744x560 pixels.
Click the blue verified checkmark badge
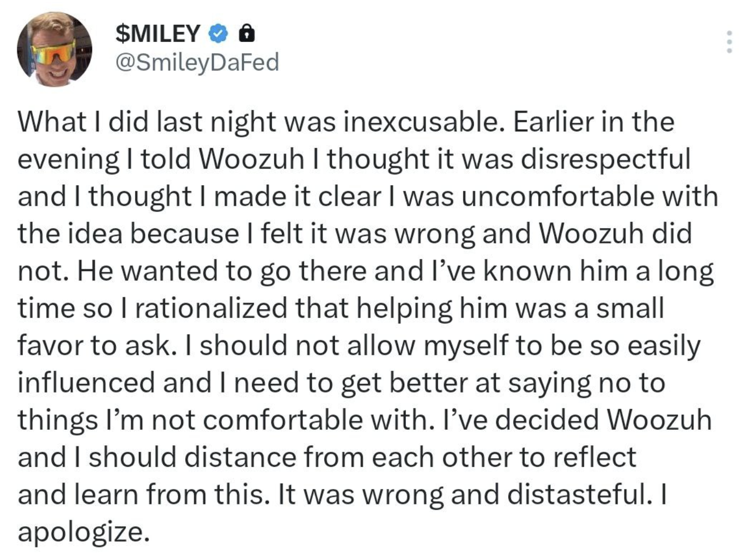pyautogui.click(x=217, y=34)
